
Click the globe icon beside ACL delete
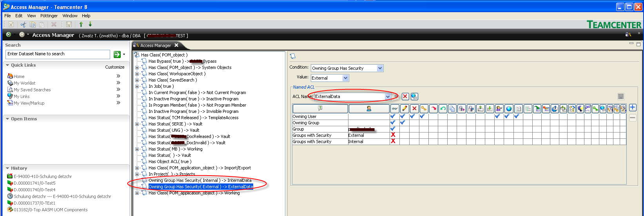(x=414, y=96)
